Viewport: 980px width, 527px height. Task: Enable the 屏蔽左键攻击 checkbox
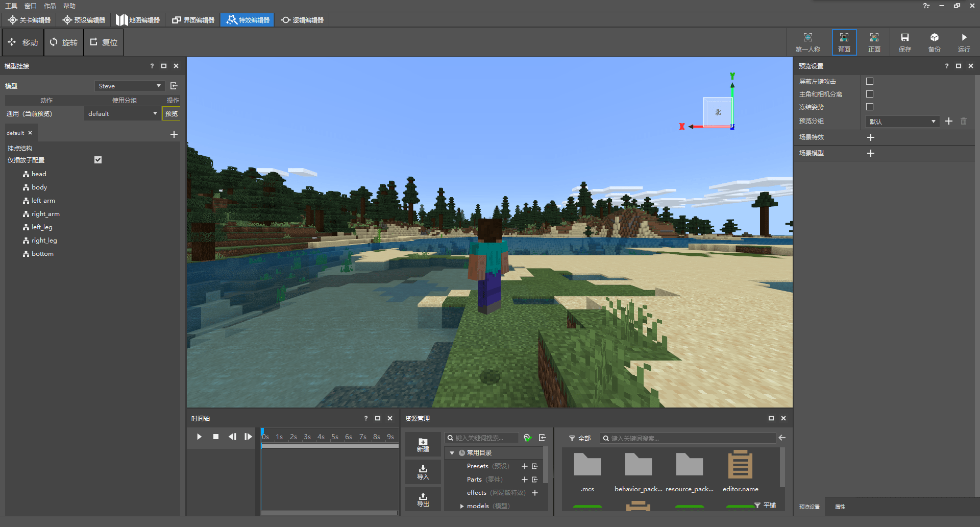(x=870, y=81)
